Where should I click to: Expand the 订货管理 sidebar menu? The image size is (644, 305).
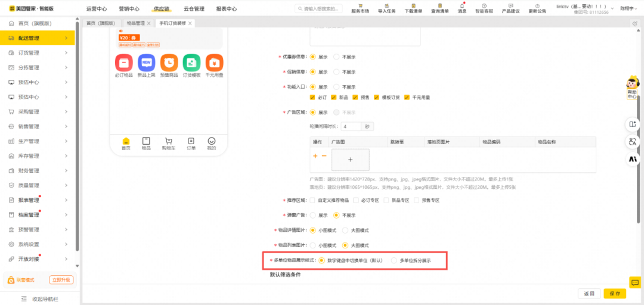click(39, 53)
